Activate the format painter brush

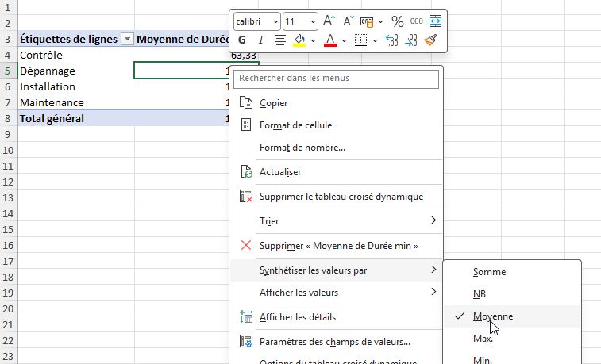tap(431, 40)
